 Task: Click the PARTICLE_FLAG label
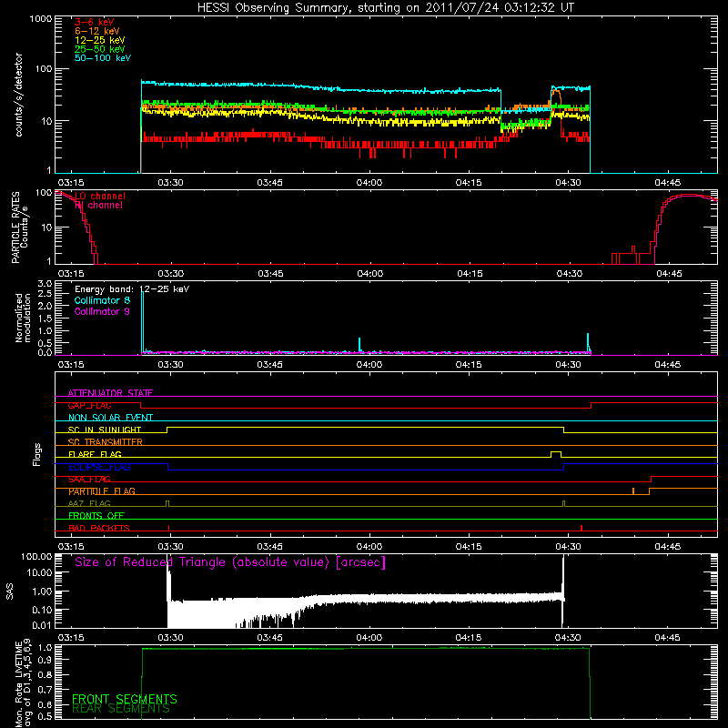[102, 491]
